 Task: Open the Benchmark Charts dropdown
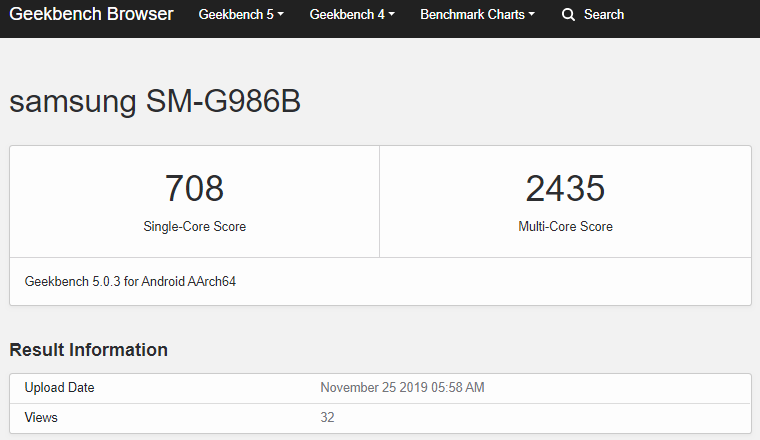[x=477, y=15]
